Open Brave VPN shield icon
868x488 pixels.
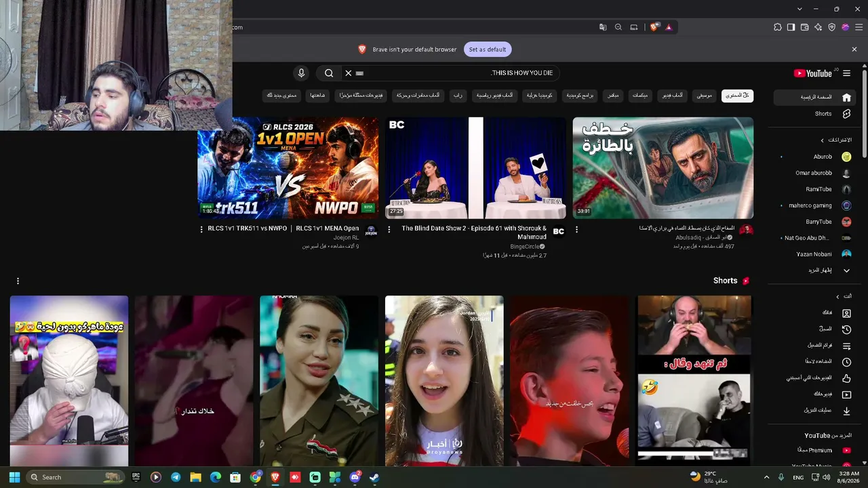832,27
